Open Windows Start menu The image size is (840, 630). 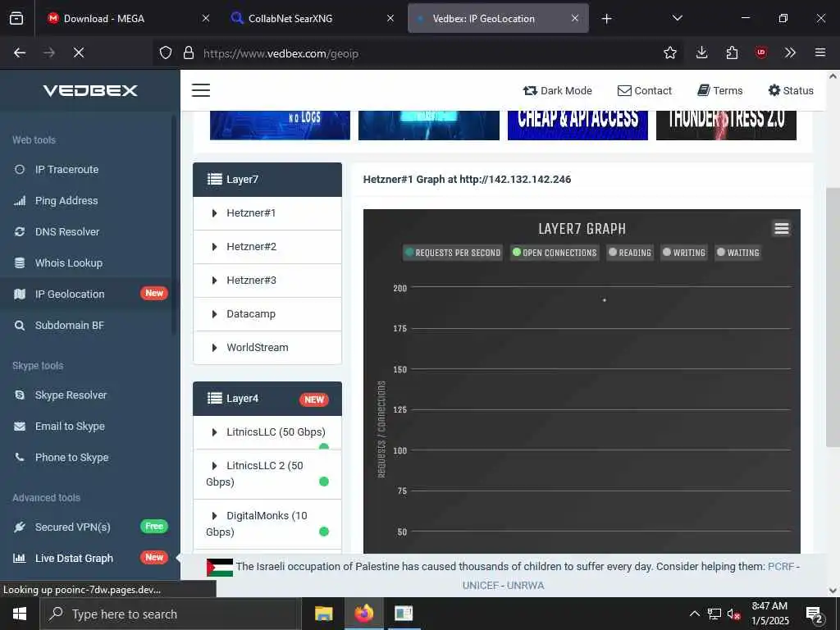click(20, 614)
